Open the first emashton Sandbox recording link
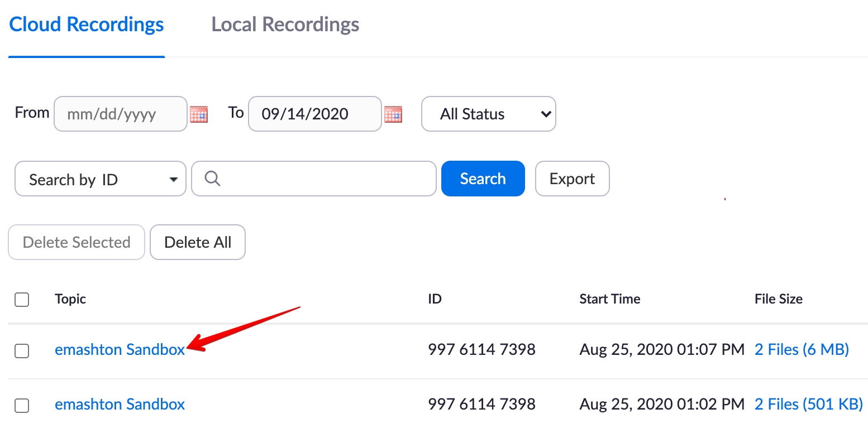Image resolution: width=868 pixels, height=433 pixels. point(120,350)
